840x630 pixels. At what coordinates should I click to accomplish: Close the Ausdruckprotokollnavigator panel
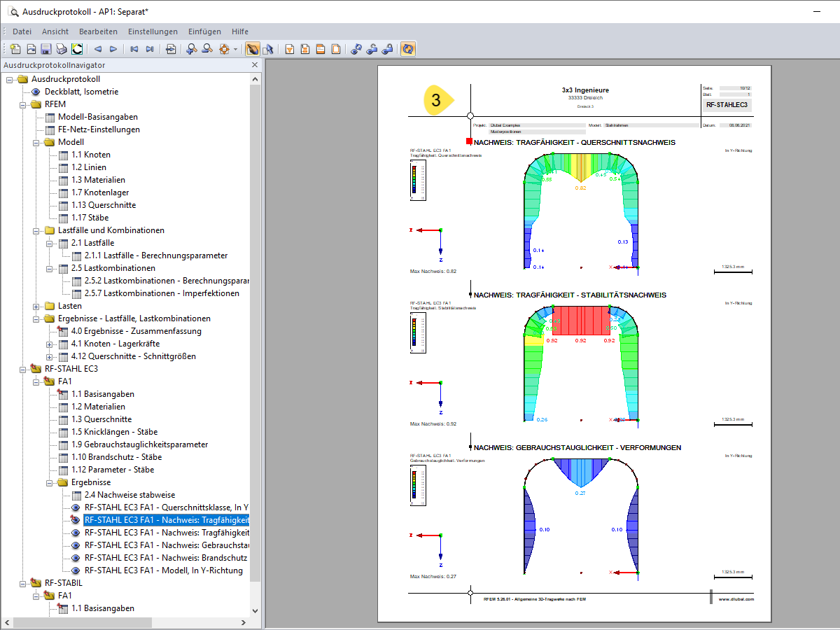coord(255,65)
